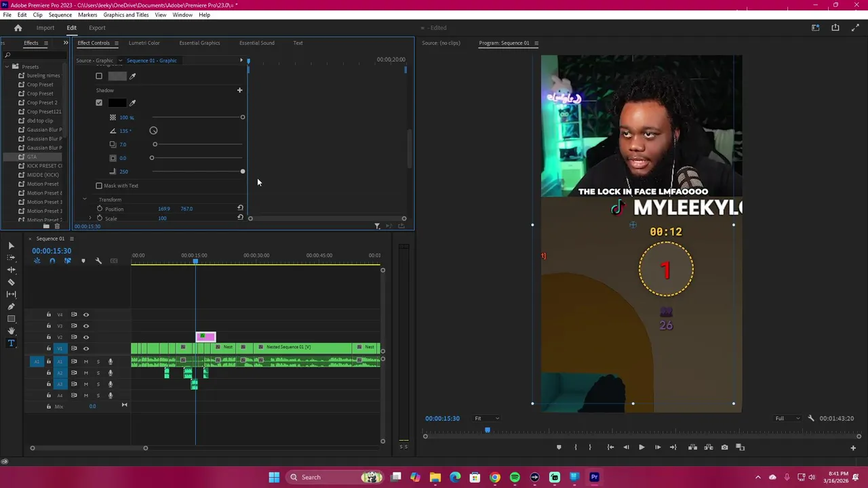Expand the Scale property
The image size is (868, 488).
[x=91, y=218]
